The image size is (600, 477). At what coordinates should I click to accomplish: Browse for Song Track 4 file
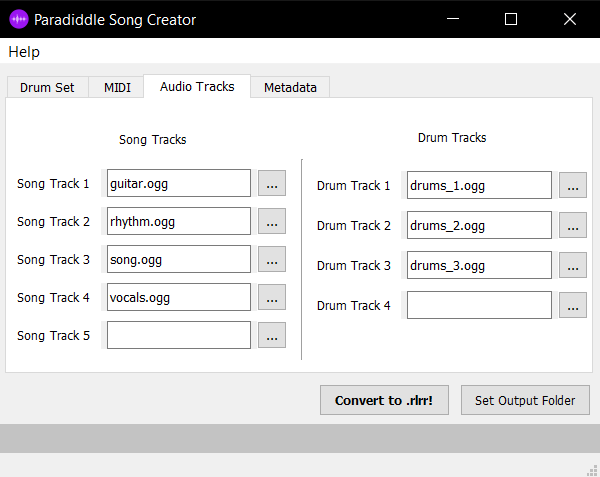pyautogui.click(x=272, y=298)
